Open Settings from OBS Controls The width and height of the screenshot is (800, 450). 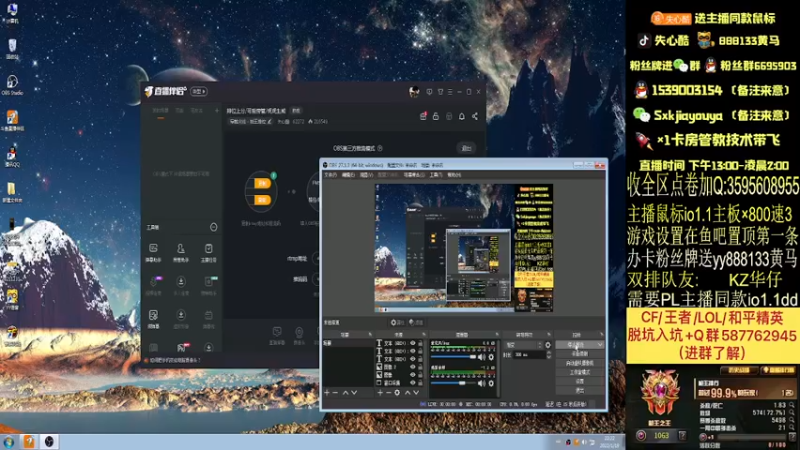(x=580, y=381)
